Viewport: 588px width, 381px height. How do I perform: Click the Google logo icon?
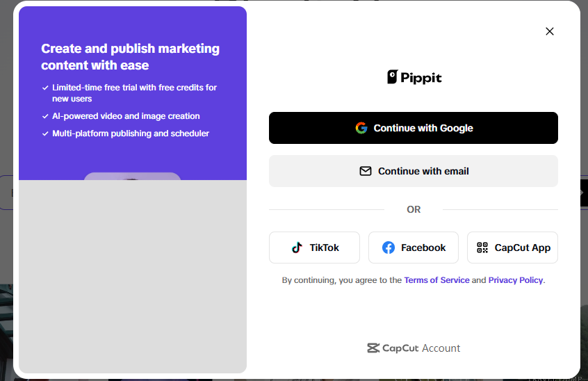361,128
